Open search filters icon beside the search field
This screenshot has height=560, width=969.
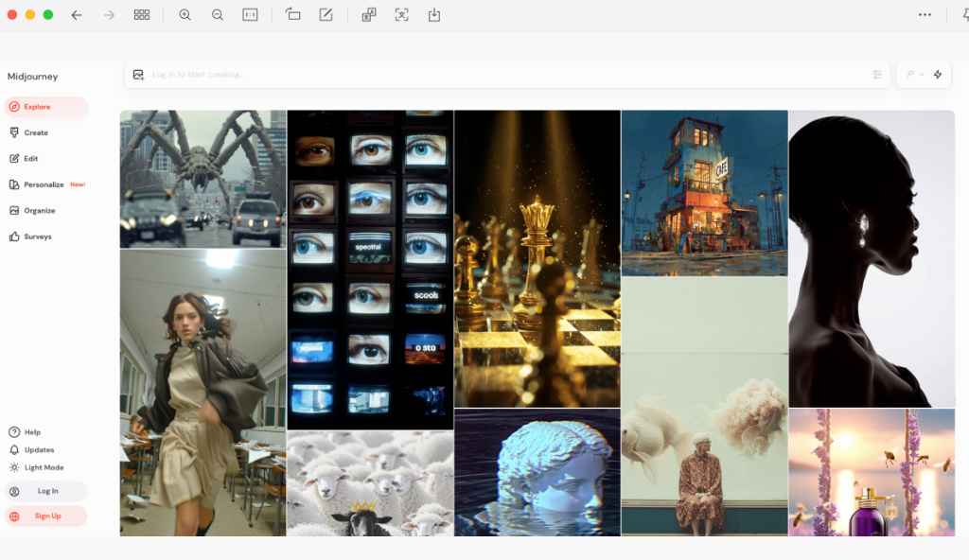click(x=877, y=74)
